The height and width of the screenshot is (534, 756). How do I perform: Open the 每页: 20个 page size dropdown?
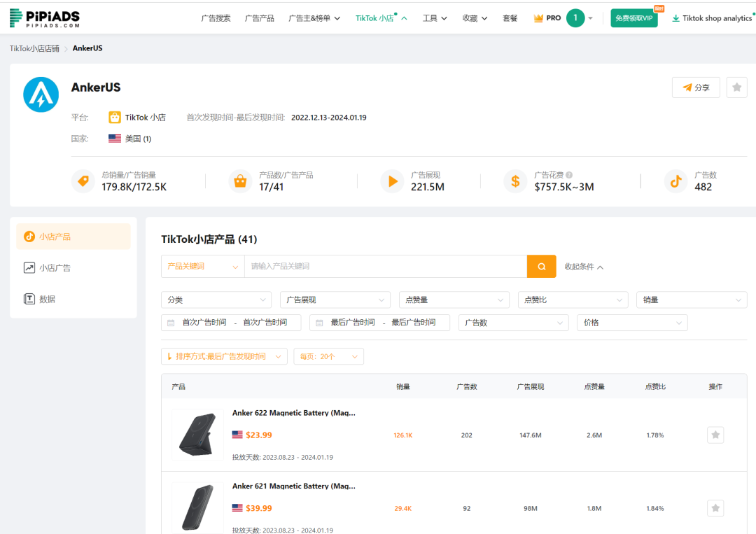[329, 357]
